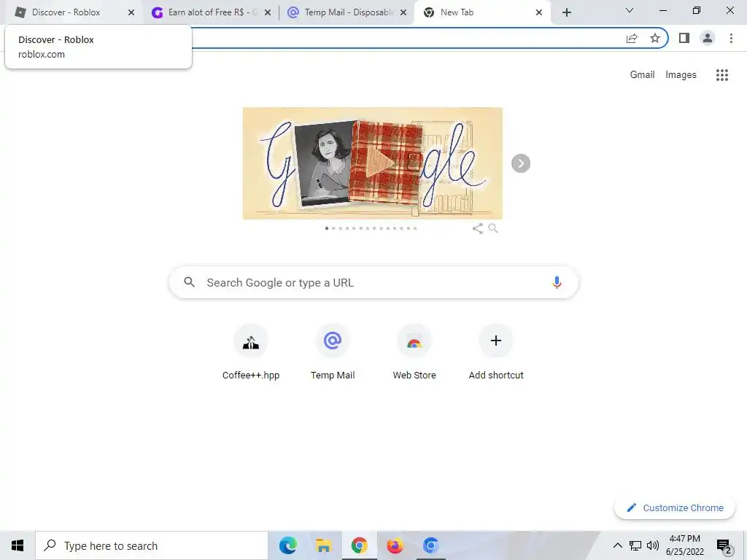Open the share this page icon
747x560 pixels.
(x=632, y=38)
